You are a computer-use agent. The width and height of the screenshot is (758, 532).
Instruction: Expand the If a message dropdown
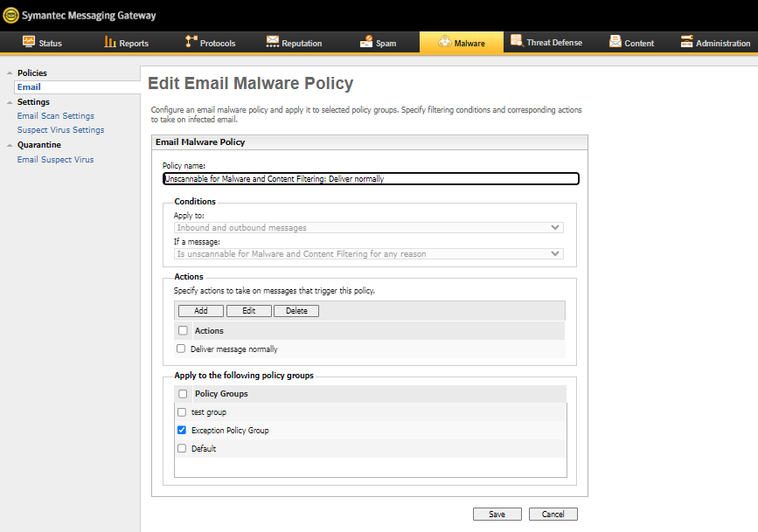(x=369, y=254)
